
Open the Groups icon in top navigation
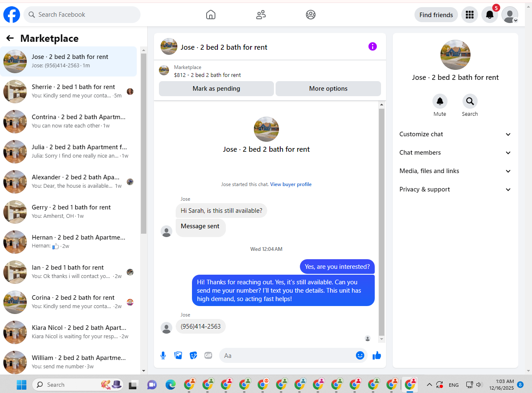(311, 15)
